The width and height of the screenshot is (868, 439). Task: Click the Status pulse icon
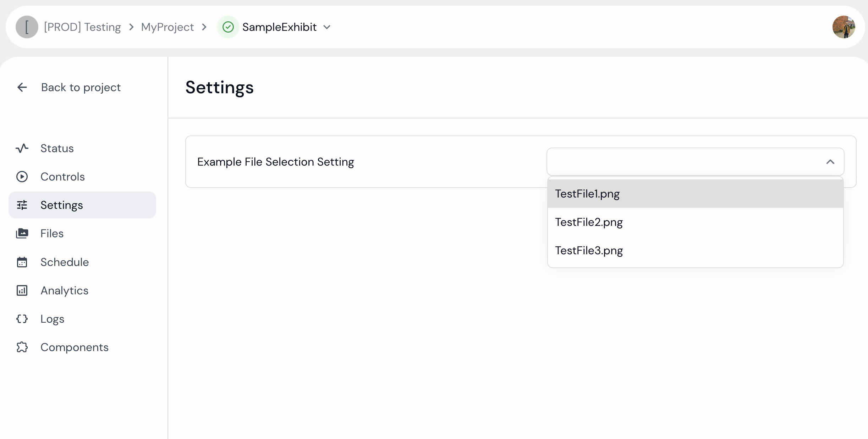[22, 148]
